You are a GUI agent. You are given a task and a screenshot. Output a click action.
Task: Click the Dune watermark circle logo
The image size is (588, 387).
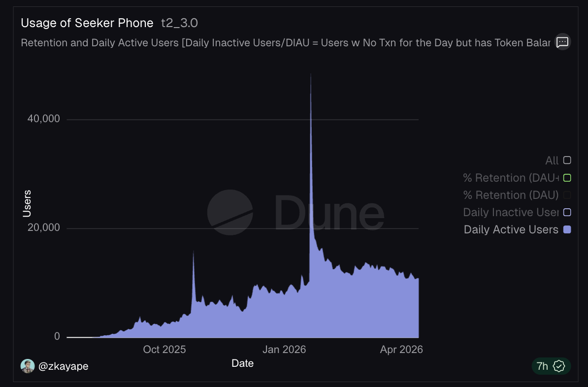pyautogui.click(x=230, y=213)
